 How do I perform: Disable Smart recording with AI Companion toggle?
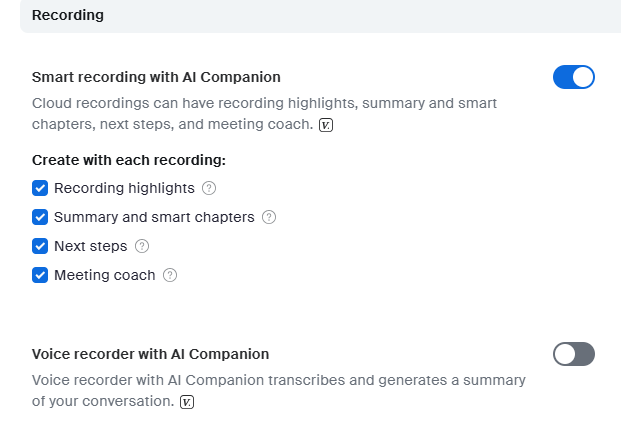(x=574, y=77)
